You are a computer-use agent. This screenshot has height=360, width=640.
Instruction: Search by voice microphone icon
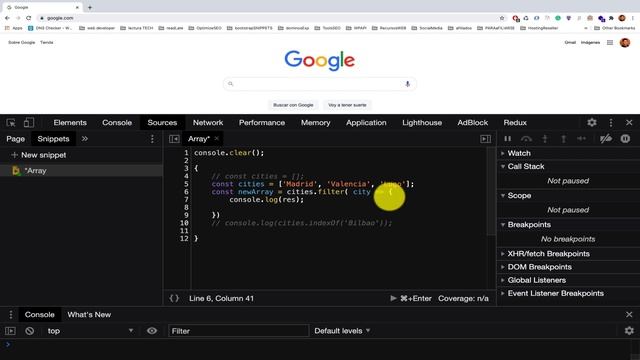407,84
